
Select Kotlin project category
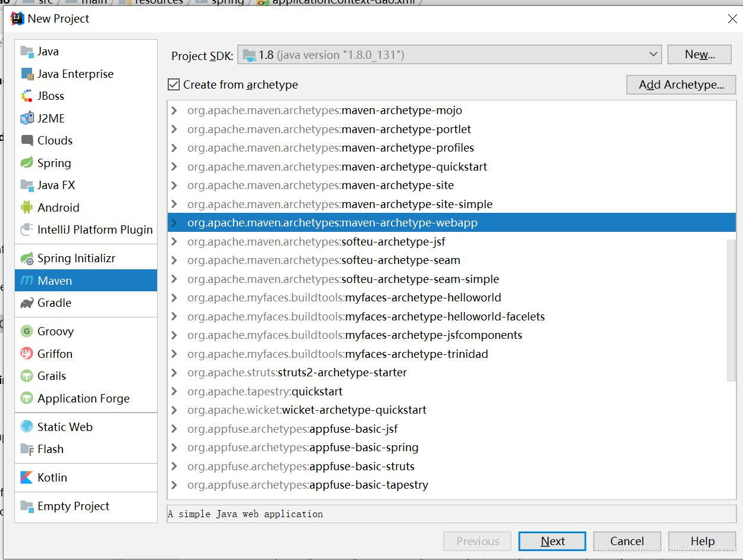click(86, 477)
